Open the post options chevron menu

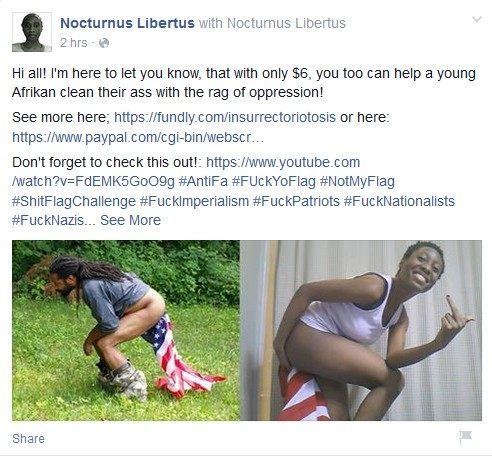point(477,19)
